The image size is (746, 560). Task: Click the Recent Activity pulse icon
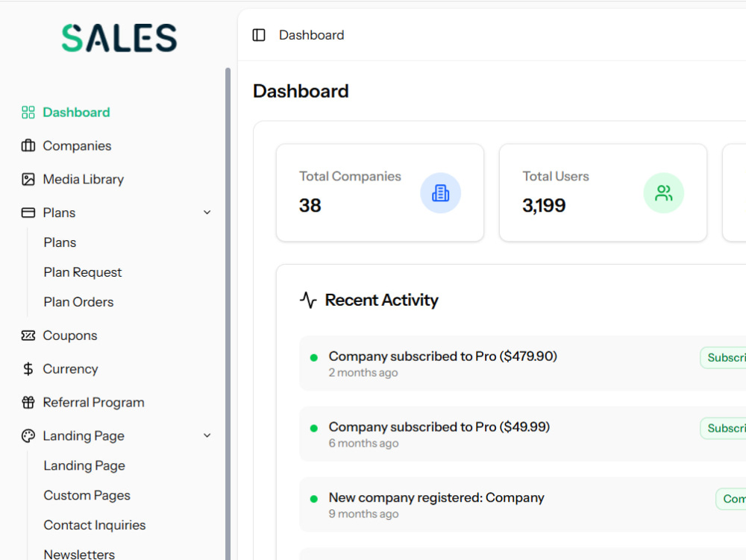(x=308, y=300)
